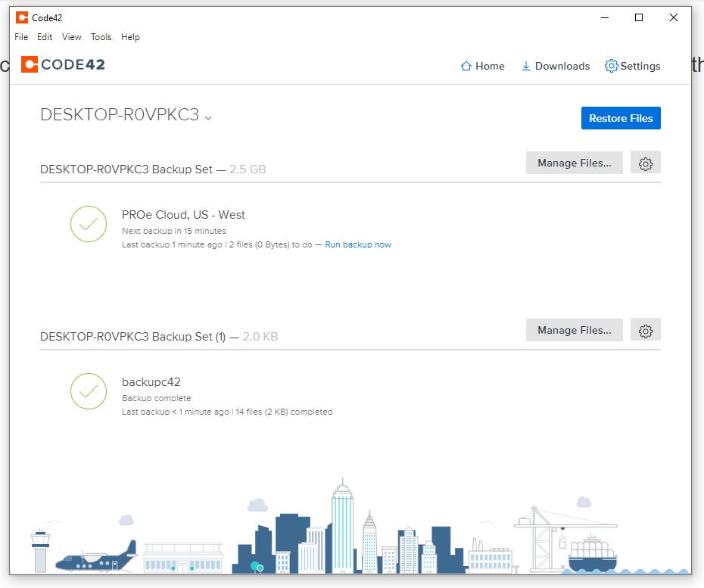704x588 pixels.
Task: Maximize the Code42 window
Action: (639, 17)
